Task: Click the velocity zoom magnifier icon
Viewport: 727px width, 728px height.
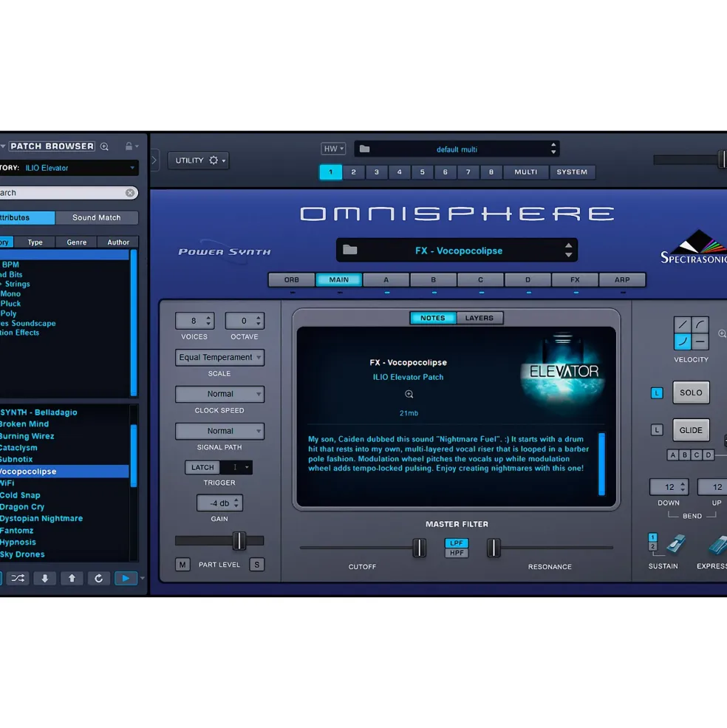Action: 723,333
